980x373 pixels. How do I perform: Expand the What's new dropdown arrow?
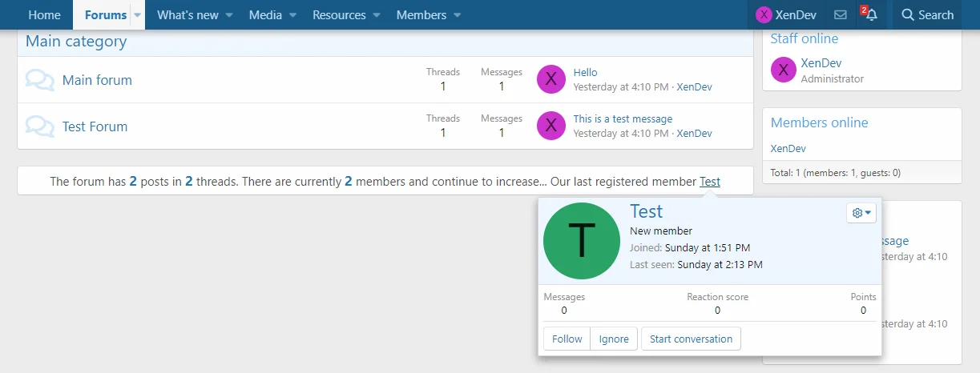tap(229, 15)
